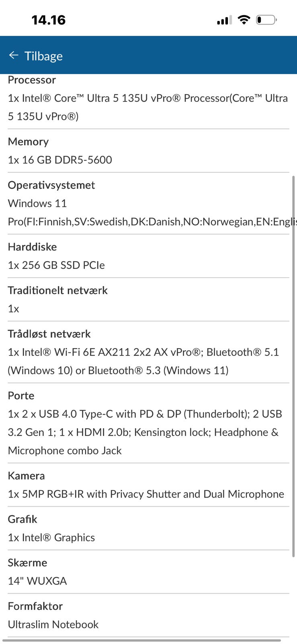Select the Operativsystemet heading
297x644 pixels.
(x=51, y=185)
